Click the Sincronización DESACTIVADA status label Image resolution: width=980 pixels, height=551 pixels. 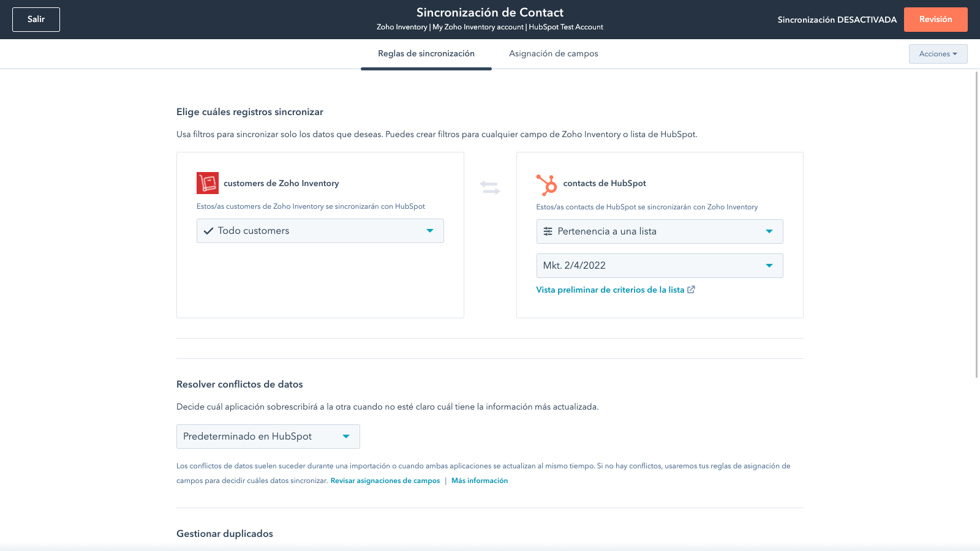837,19
